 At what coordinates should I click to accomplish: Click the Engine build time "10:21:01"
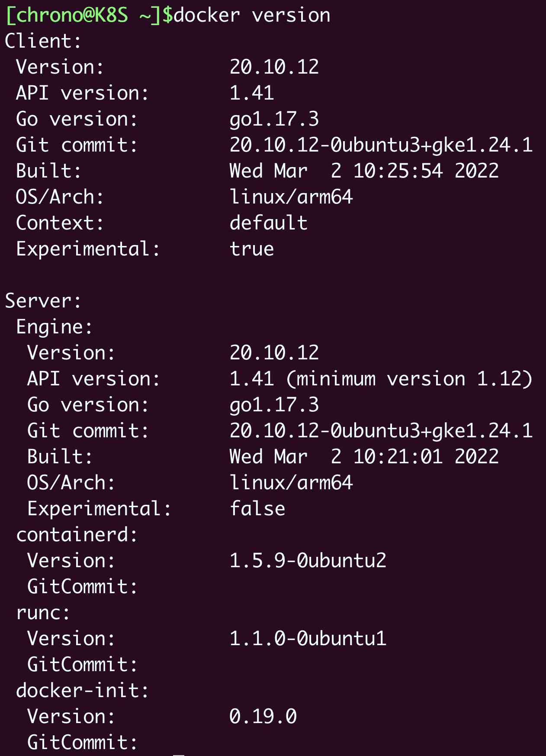pos(398,457)
